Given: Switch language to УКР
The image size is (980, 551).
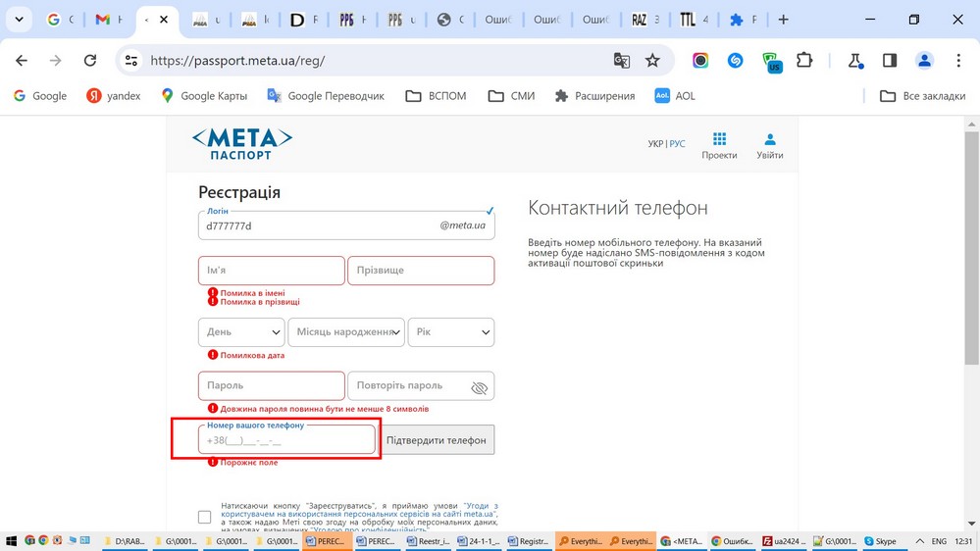Looking at the screenshot, I should pos(655,144).
